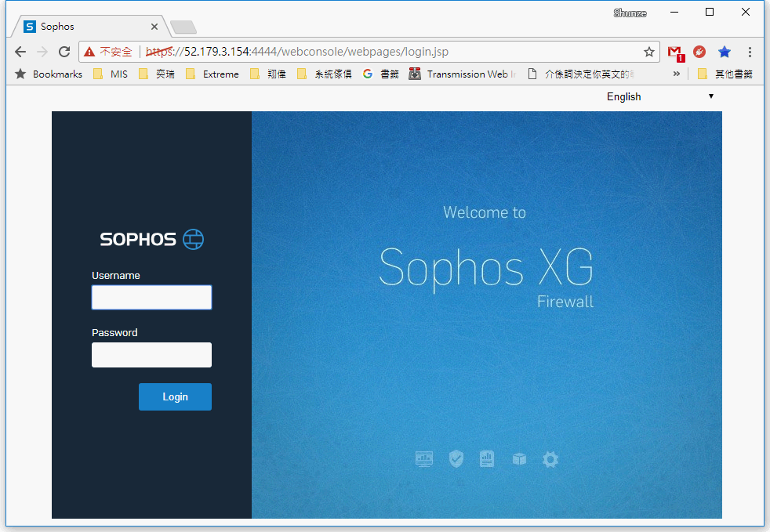Open the 其他書籤 folder

pyautogui.click(x=725, y=74)
